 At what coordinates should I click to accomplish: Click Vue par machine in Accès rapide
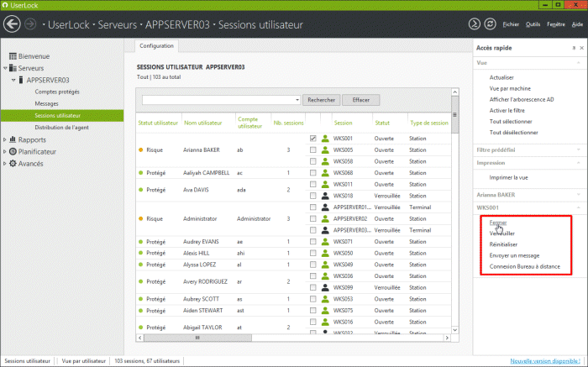510,88
